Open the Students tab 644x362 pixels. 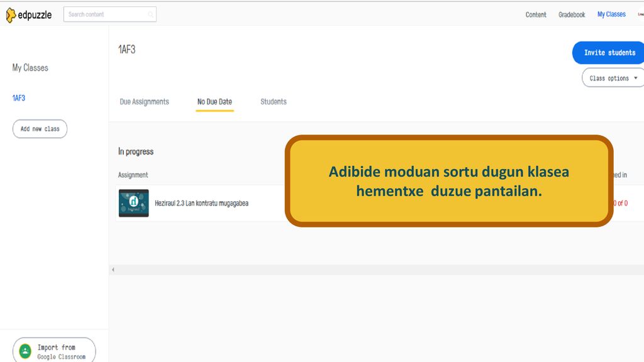click(x=274, y=102)
